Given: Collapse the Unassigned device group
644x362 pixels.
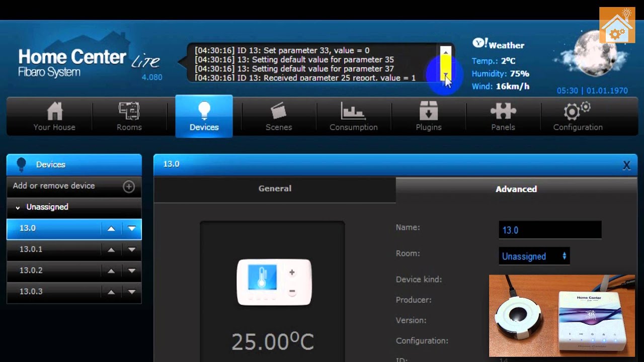Looking at the screenshot, I should click(x=18, y=207).
